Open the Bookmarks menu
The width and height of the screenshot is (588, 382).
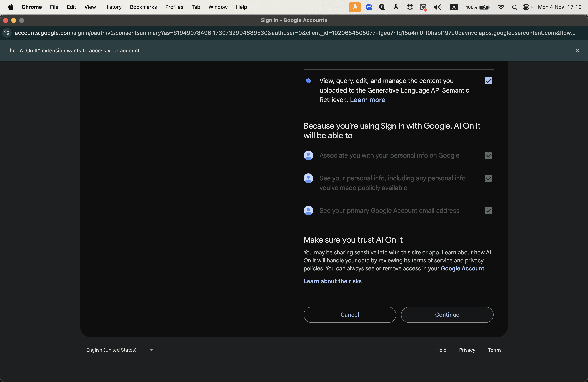click(143, 7)
